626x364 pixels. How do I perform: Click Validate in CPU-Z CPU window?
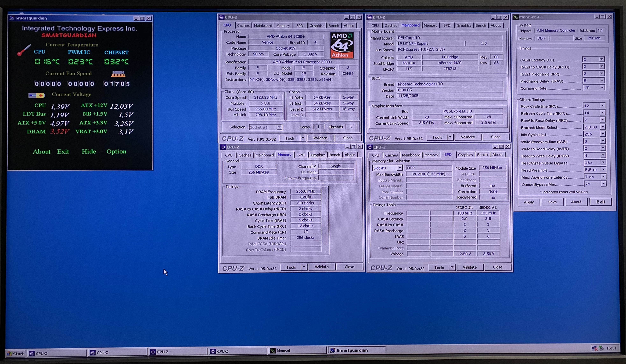point(320,138)
